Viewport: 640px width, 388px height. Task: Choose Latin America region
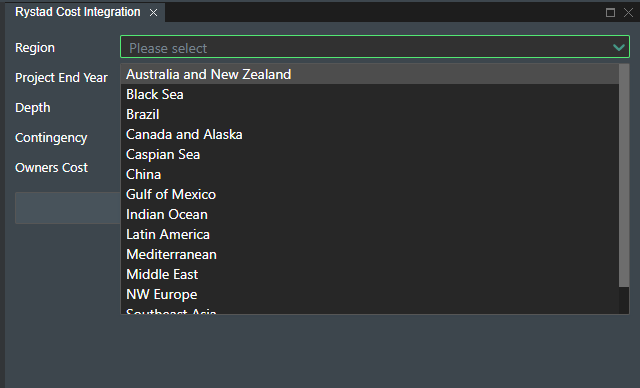pos(370,234)
